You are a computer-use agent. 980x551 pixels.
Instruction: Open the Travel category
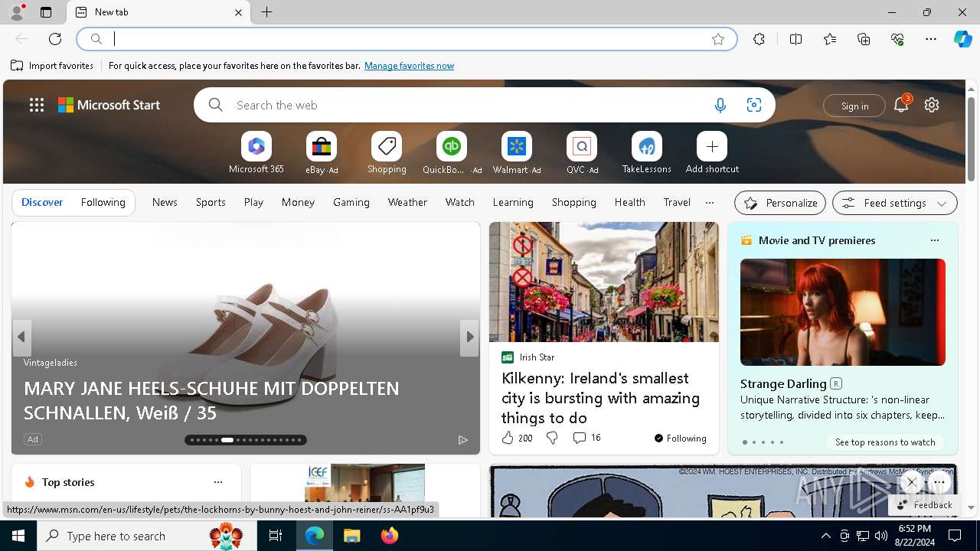pos(677,202)
